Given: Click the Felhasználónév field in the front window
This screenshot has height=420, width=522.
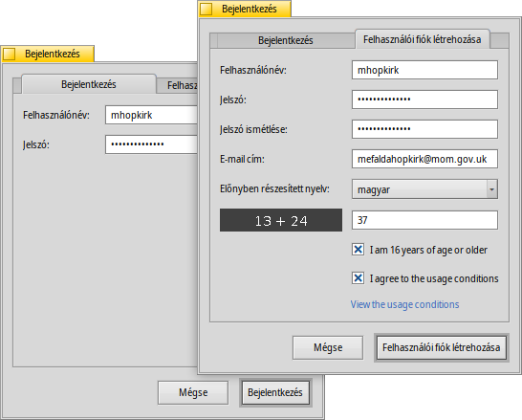Looking at the screenshot, I should (x=424, y=70).
